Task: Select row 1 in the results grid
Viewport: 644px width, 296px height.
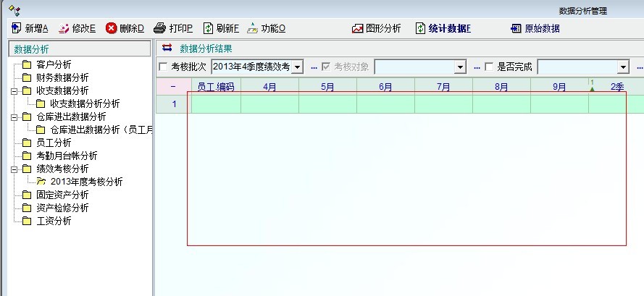Action: click(173, 104)
